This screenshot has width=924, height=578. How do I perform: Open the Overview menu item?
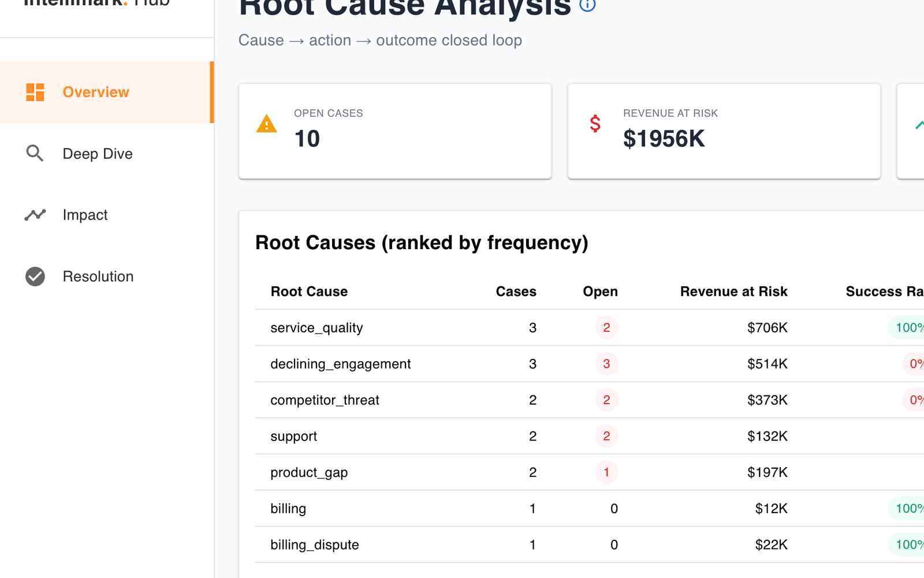107,92
